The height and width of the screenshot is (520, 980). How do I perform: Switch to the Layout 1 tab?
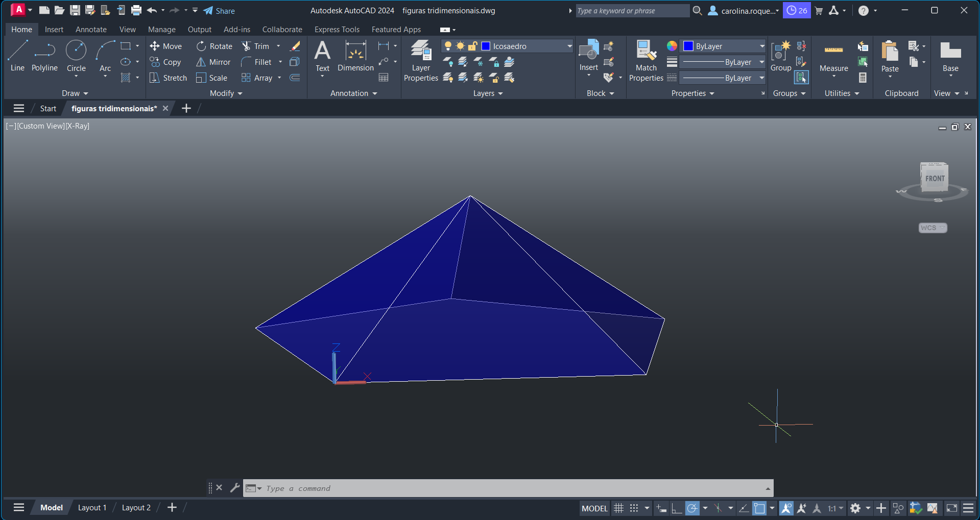[92, 508]
